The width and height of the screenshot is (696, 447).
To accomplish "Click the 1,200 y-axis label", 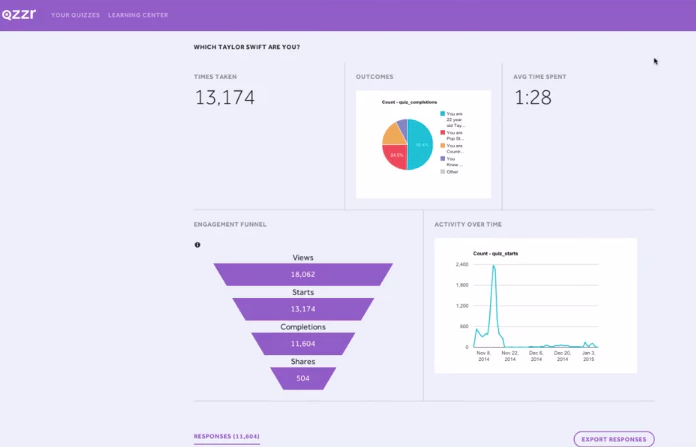I will pyautogui.click(x=462, y=306).
